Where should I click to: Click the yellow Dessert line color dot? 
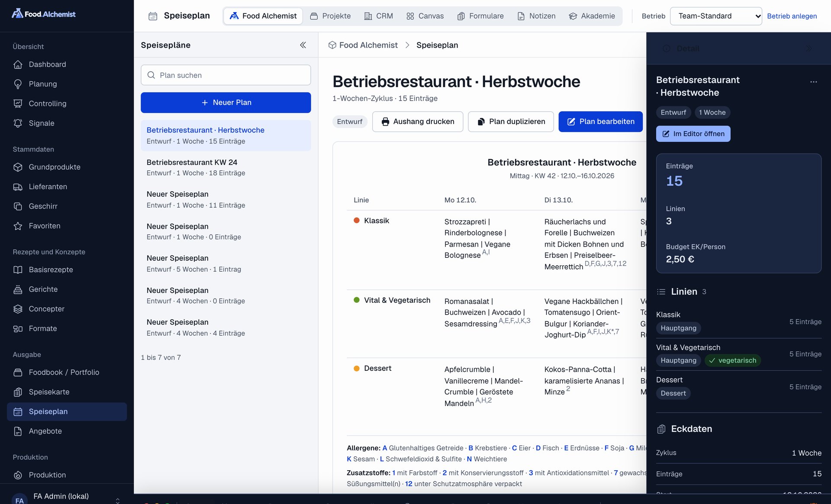click(357, 369)
